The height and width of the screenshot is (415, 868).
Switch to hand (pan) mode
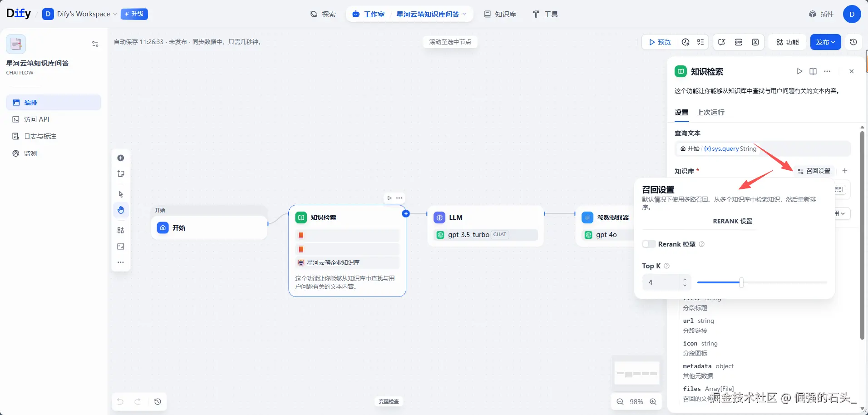(x=121, y=210)
